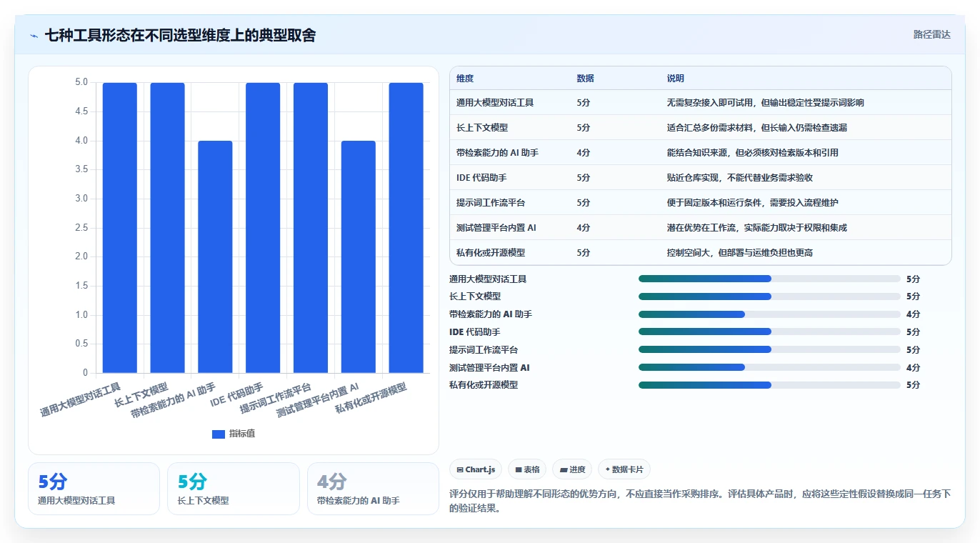
Task: Click the 说明 column header
Action: coord(676,79)
